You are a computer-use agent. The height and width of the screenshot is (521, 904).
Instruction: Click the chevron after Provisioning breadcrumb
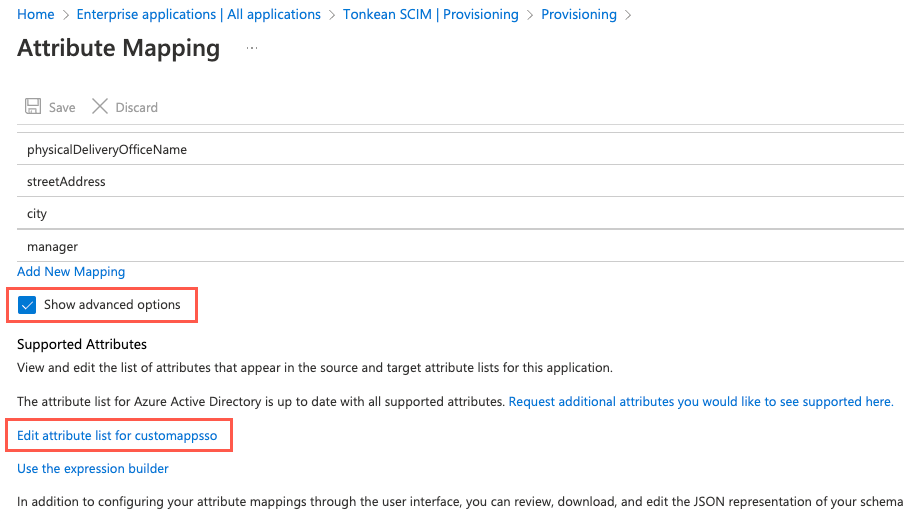pyautogui.click(x=628, y=15)
